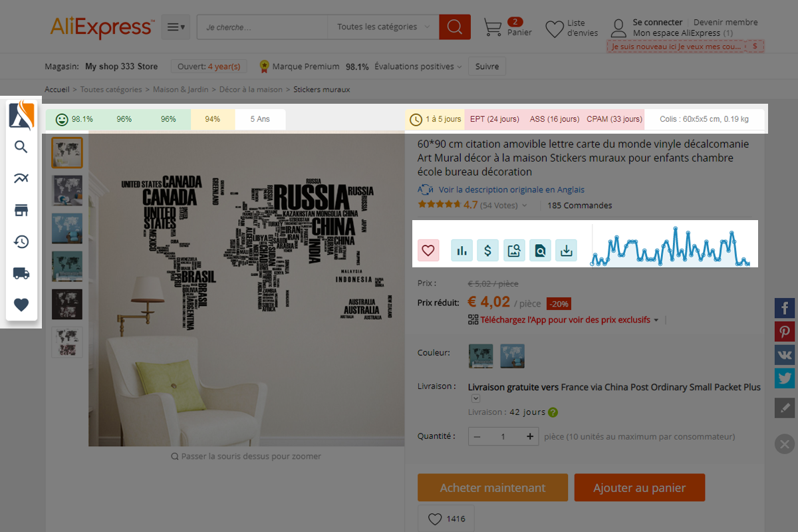Open the sidebar delivery truck icon
Viewport: 798px width, 532px height.
pos(21,273)
